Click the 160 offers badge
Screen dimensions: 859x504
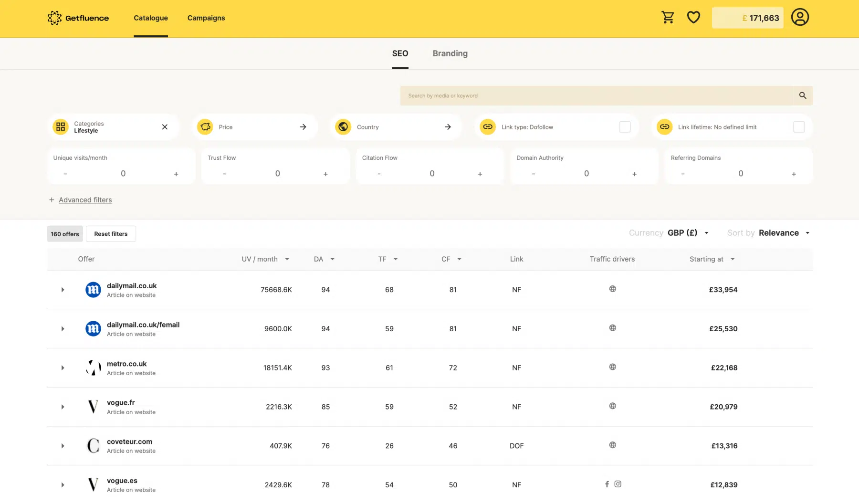click(x=65, y=234)
